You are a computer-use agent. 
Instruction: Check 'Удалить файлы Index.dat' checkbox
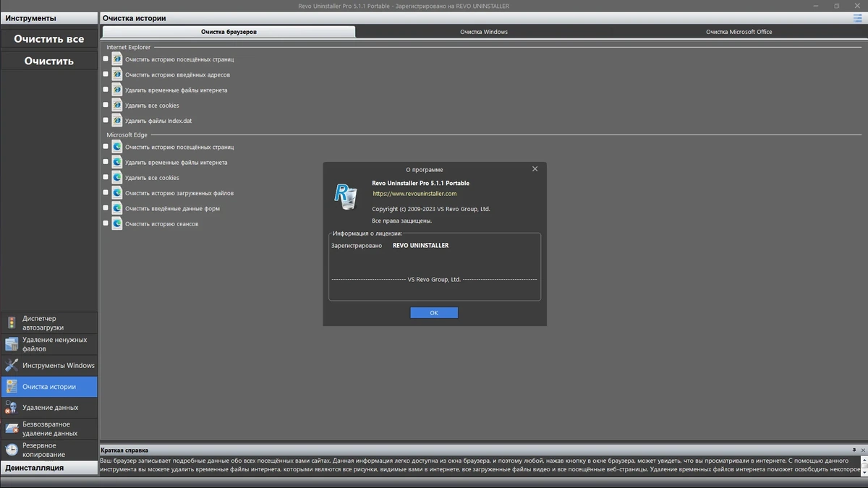tap(106, 120)
